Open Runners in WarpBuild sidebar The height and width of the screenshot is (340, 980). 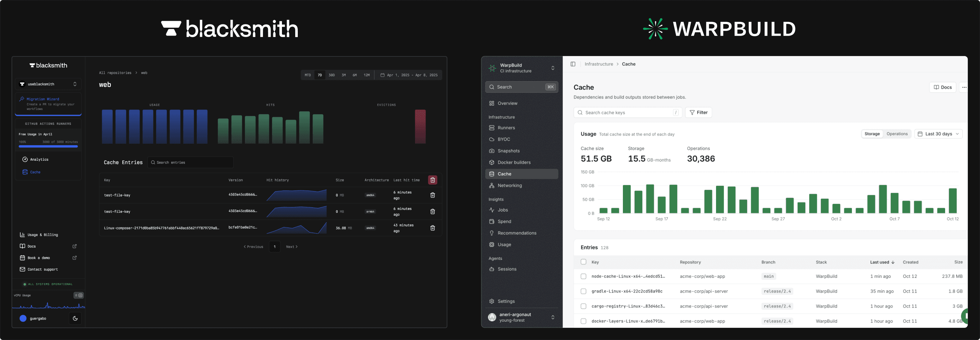[x=521, y=128]
